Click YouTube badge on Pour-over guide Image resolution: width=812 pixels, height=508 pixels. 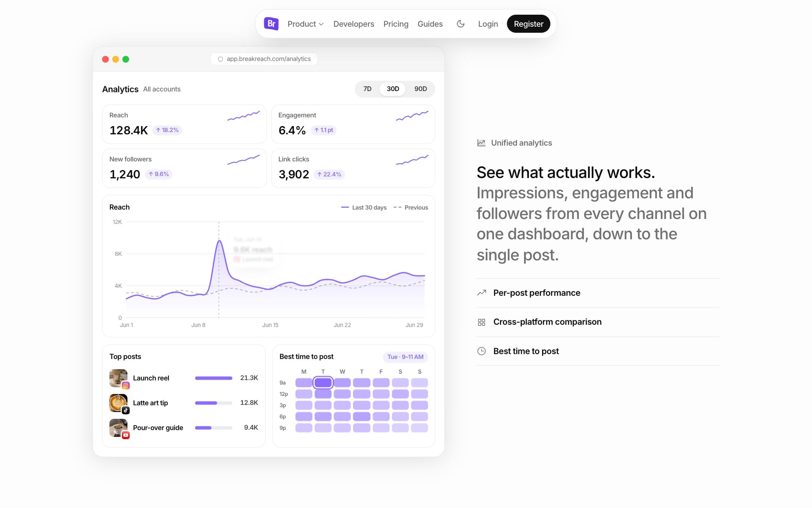[x=126, y=435]
